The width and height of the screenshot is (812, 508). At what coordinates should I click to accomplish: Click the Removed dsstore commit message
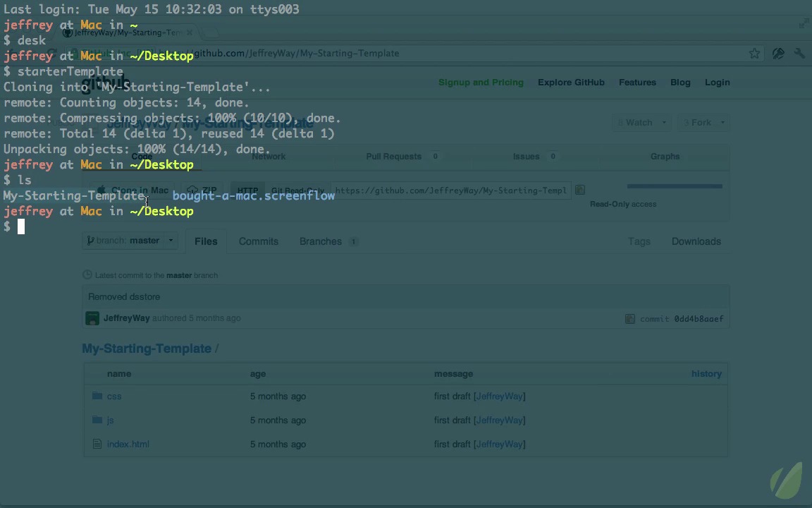(124, 296)
